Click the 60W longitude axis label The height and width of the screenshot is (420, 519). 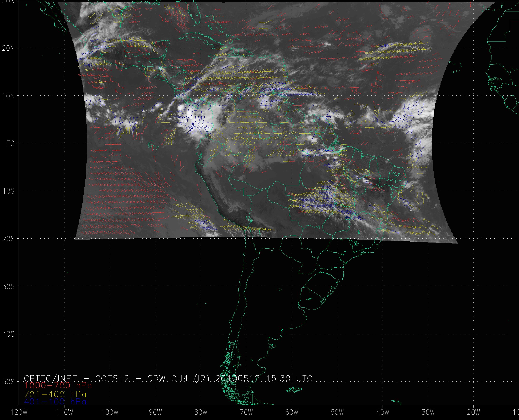[x=292, y=412]
